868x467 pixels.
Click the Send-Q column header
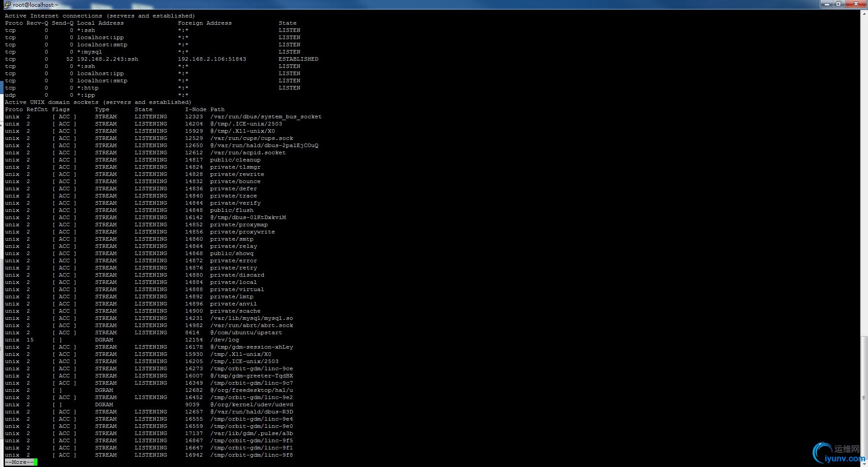(63, 23)
